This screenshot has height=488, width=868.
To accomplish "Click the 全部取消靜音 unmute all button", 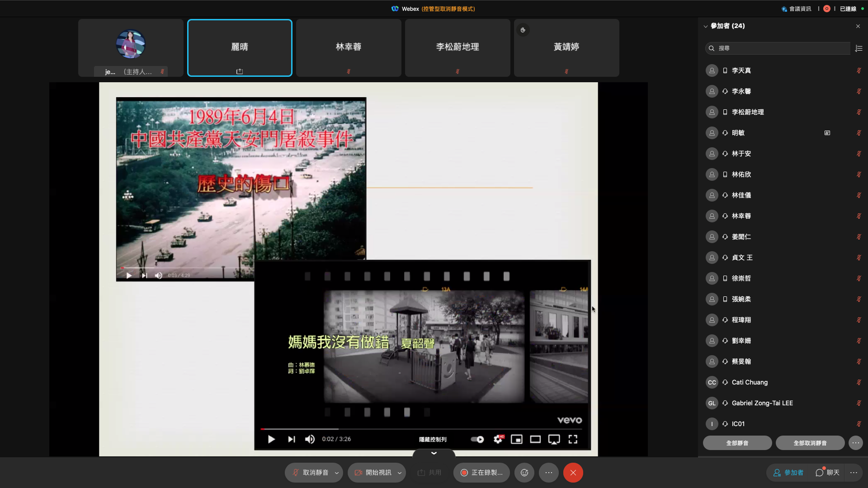I will 810,443.
